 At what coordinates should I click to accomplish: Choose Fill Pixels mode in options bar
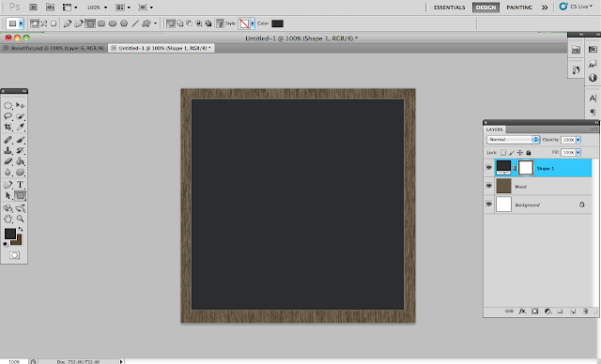[54, 23]
